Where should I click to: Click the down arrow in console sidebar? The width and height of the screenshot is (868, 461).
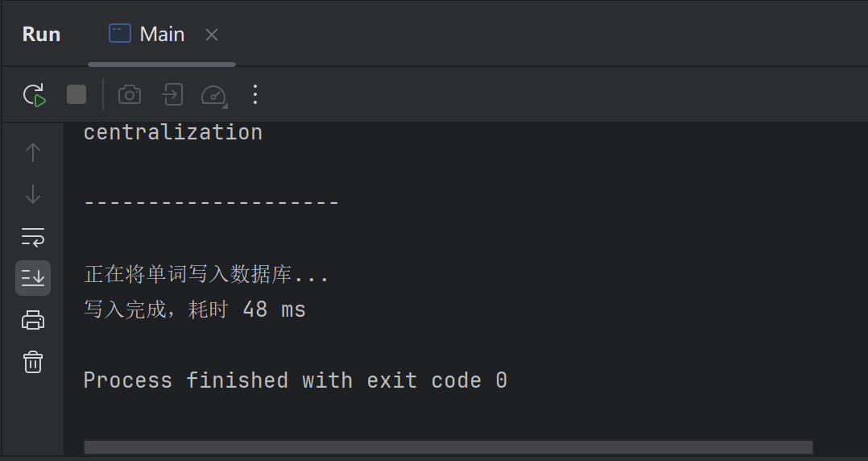[33, 194]
